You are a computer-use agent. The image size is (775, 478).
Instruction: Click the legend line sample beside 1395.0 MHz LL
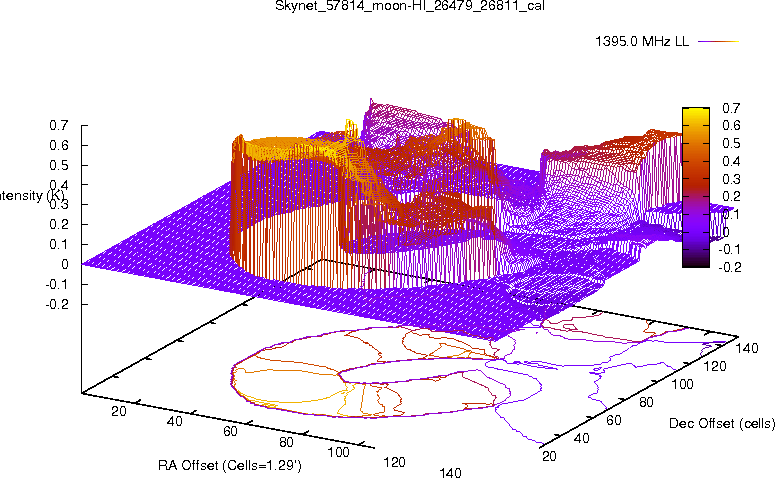tap(718, 42)
